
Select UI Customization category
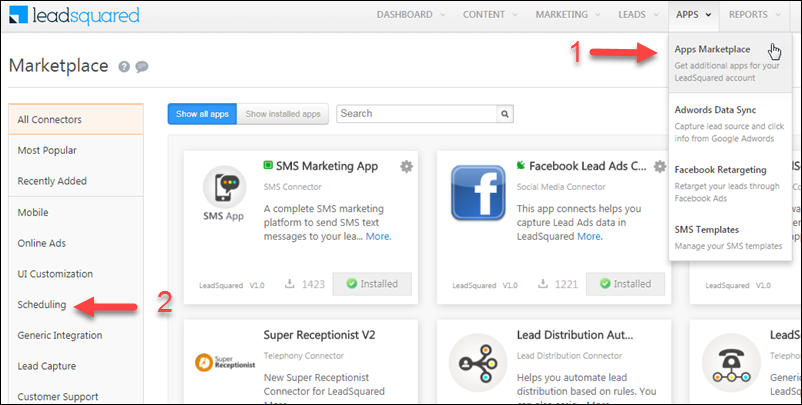tap(76, 274)
